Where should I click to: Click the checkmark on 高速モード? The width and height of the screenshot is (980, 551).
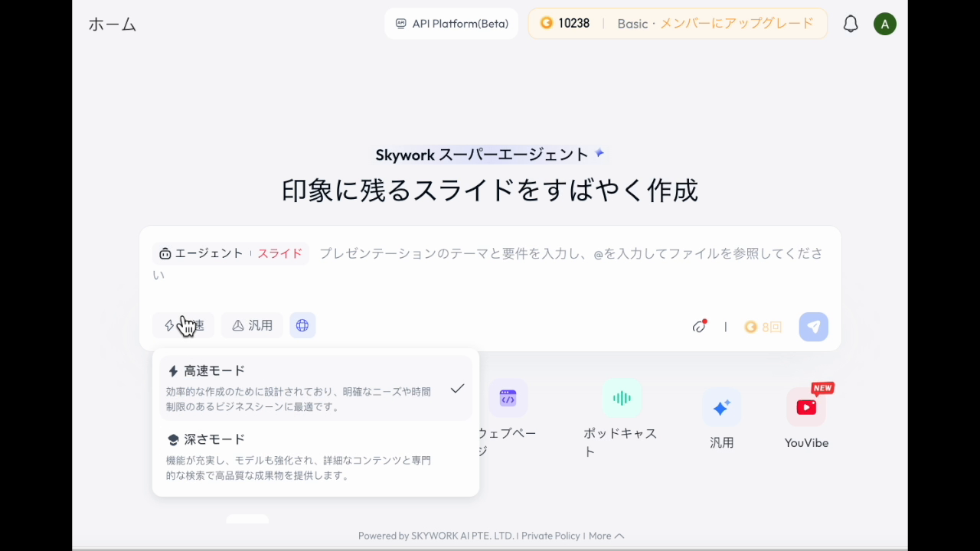coord(457,389)
